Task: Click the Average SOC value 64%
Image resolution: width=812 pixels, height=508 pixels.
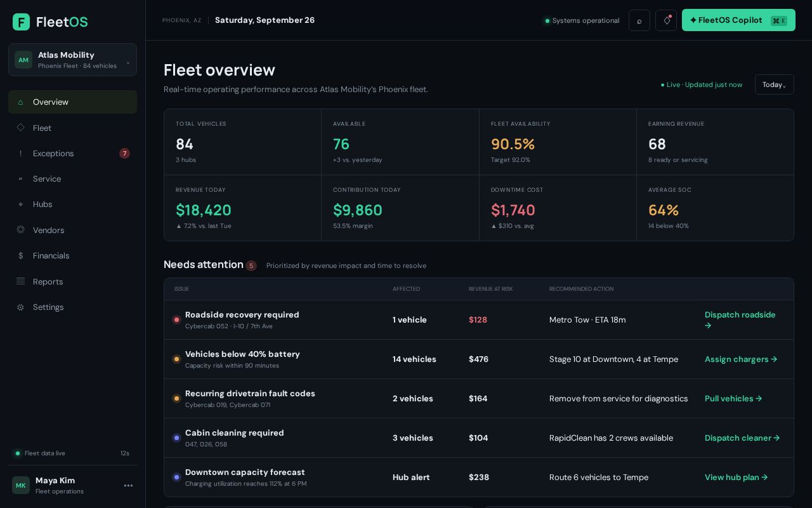Action: [664, 210]
